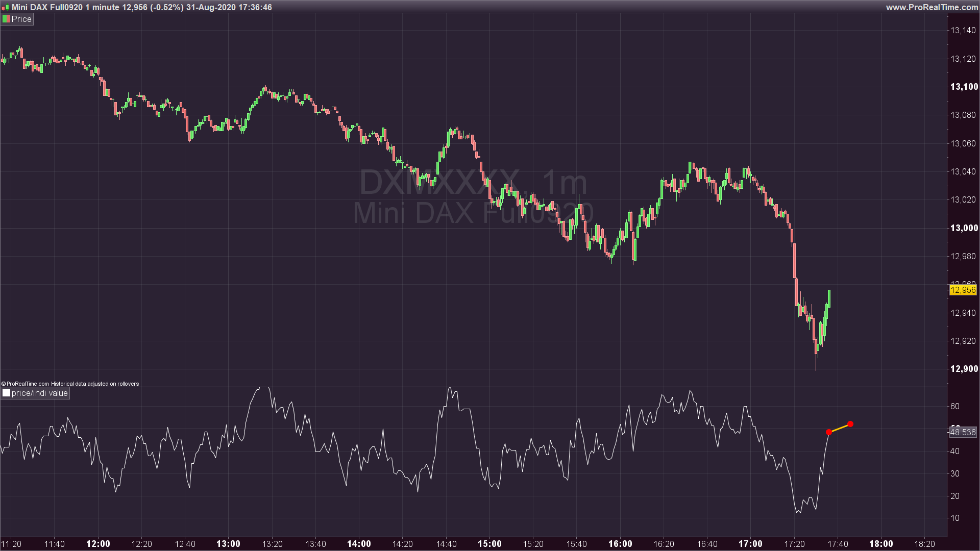This screenshot has width=980, height=551.
Task: Click the 13,000 price axis label
Action: pos(964,228)
